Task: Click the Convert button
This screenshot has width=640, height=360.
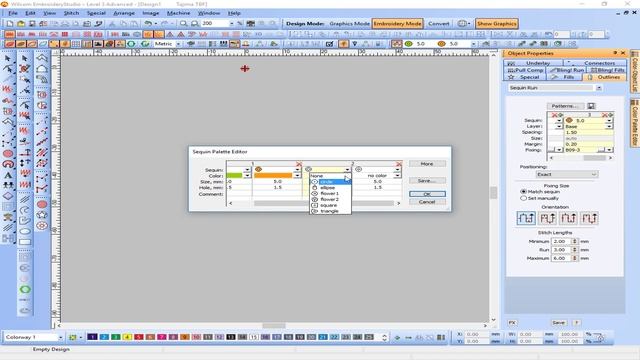Action: (x=439, y=24)
